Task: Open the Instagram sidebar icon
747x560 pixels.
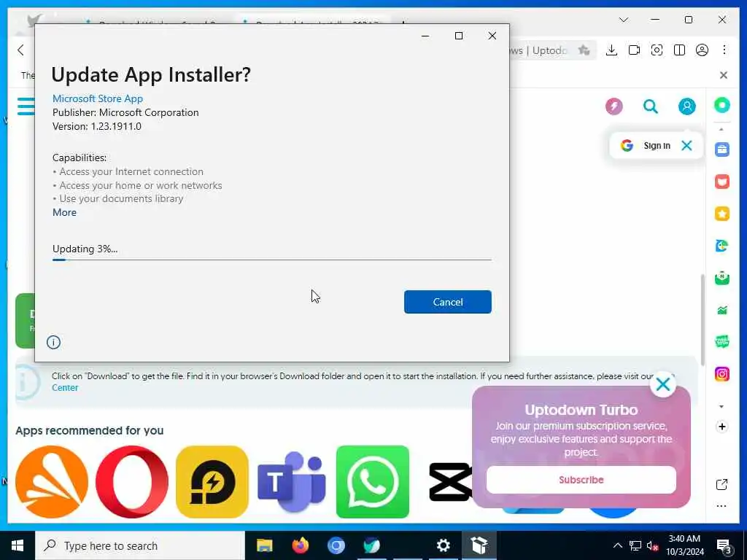Action: (721, 374)
